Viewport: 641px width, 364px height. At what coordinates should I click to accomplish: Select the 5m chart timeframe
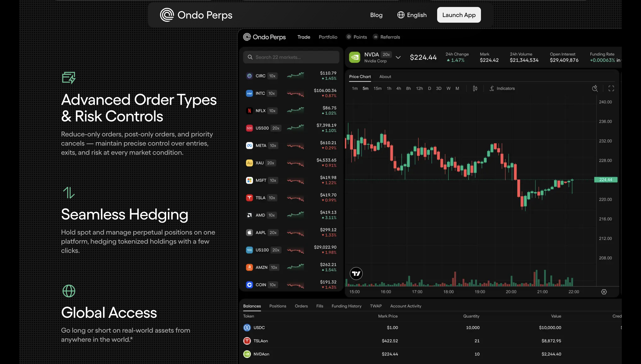point(365,88)
